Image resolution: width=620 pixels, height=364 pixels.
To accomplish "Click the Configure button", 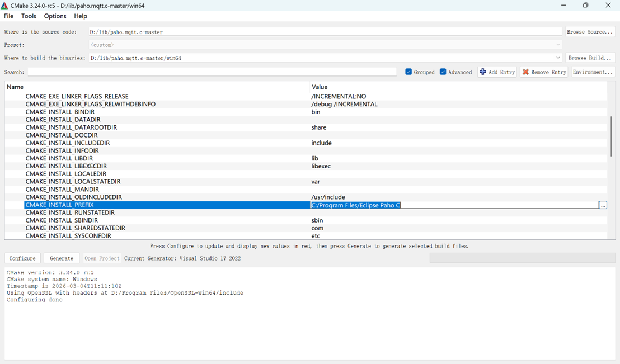I will pos(22,258).
